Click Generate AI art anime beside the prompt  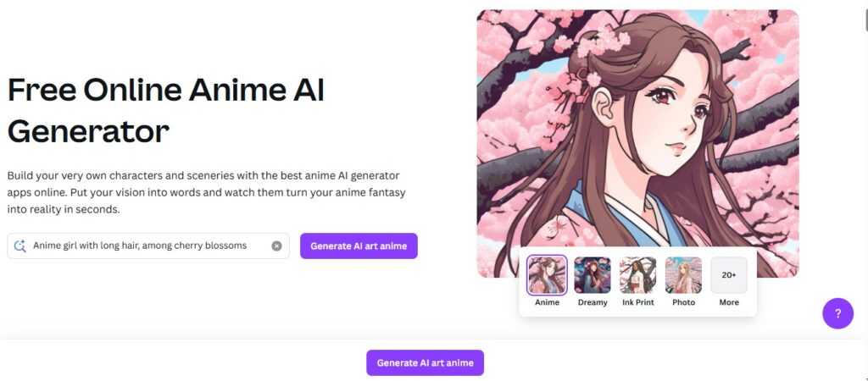click(359, 246)
